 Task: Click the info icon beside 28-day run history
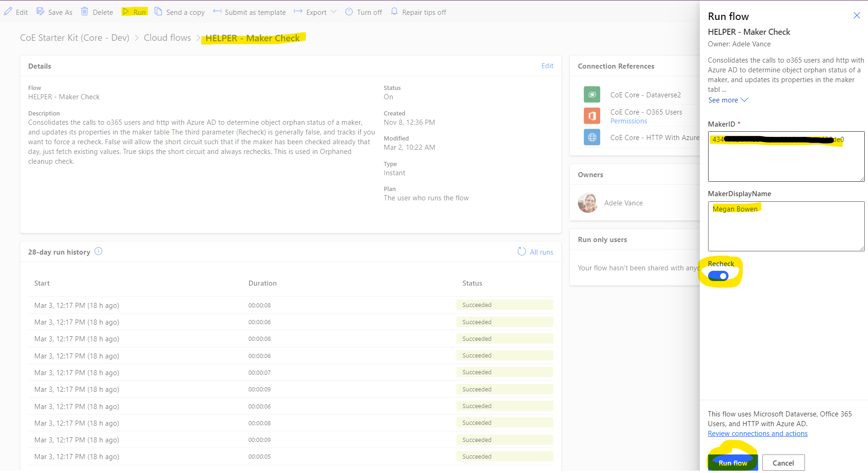[98, 251]
